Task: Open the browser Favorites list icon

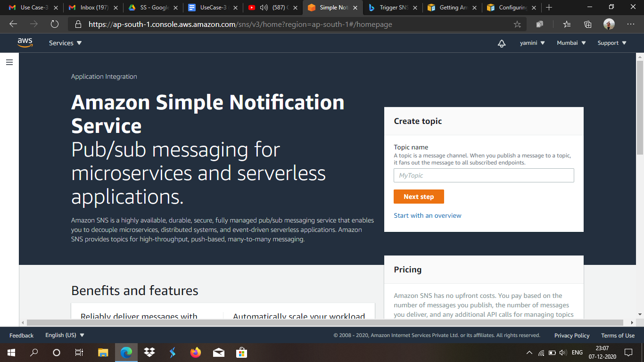Action: pos(567,24)
